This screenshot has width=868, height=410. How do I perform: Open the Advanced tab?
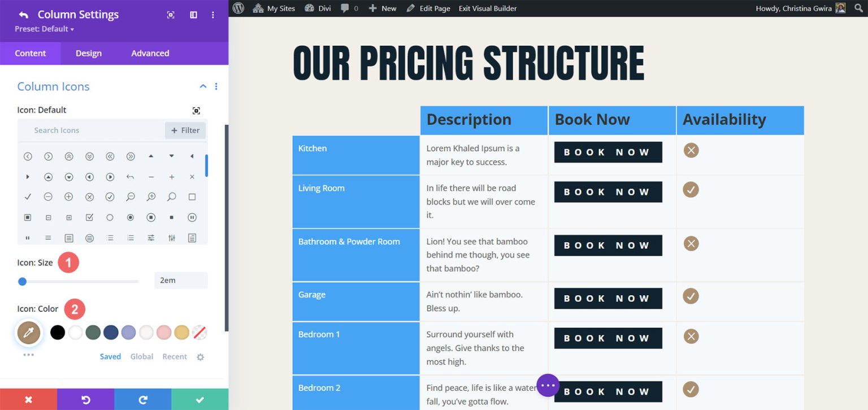(149, 53)
